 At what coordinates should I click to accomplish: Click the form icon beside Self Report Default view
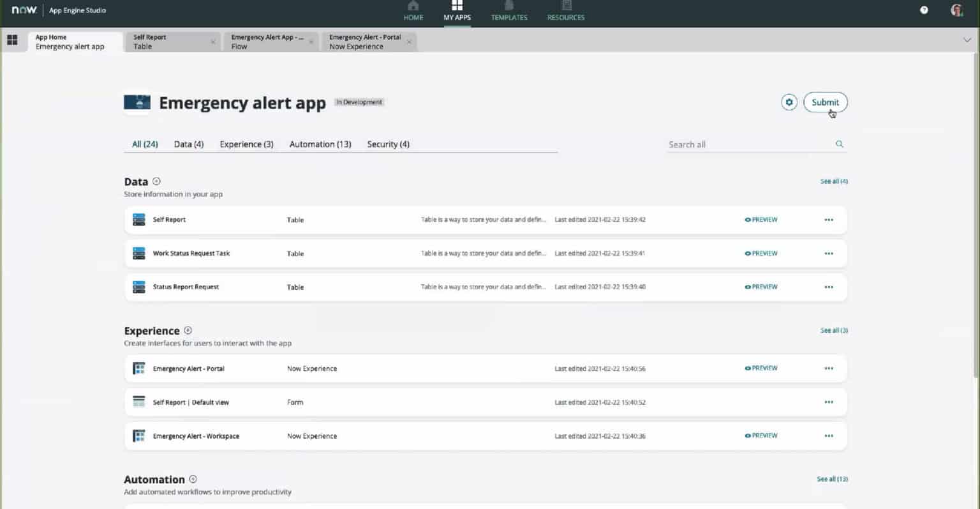[138, 402]
